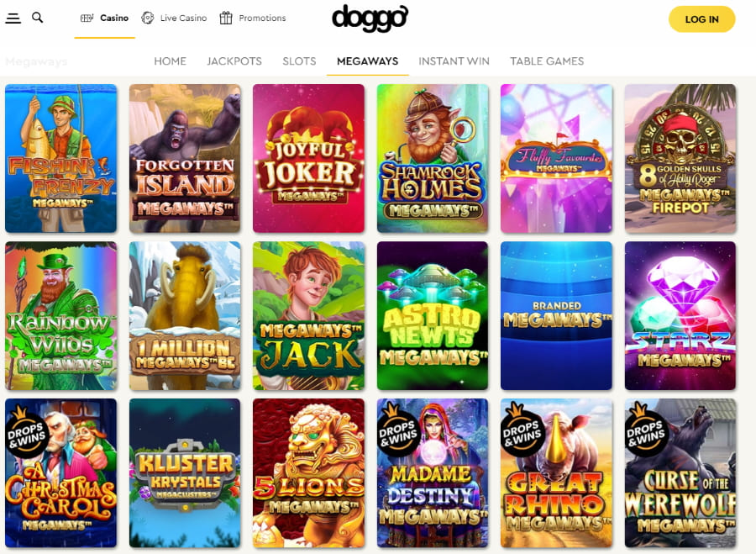Click the Casino slot-machine icon

click(x=87, y=18)
